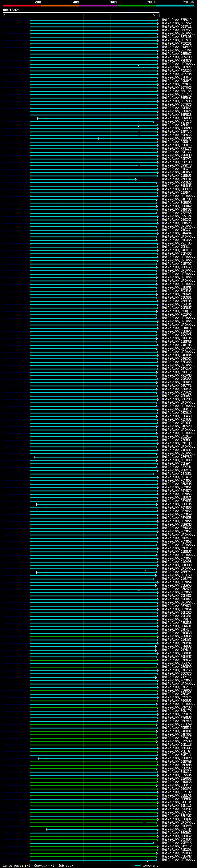The height and width of the screenshot is (868, 197).
Task: Select hit label UniRef100_B4N404
Action: [x=176, y=233]
